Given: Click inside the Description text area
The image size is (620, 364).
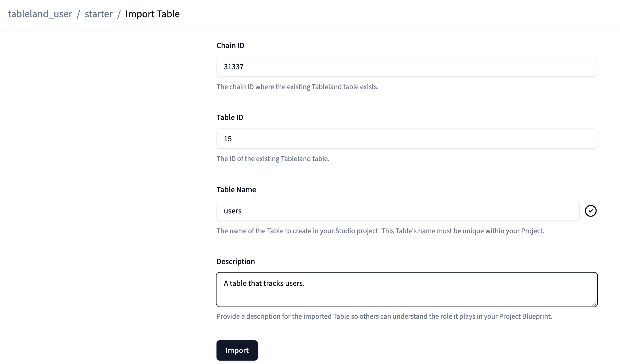Looking at the screenshot, I should tap(407, 290).
